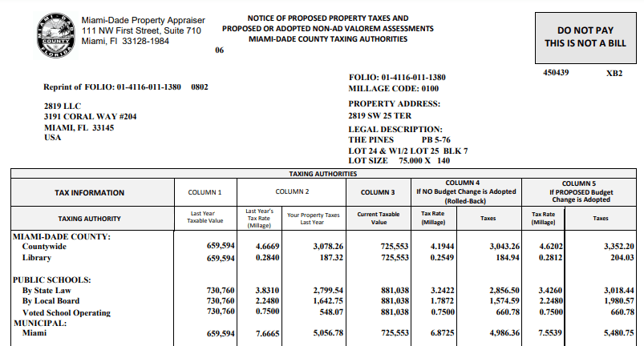Viewport: 644px width, 346px height.
Task: Click the 'MIAMI-DADE COUNTY:' section label
Action: click(x=62, y=236)
